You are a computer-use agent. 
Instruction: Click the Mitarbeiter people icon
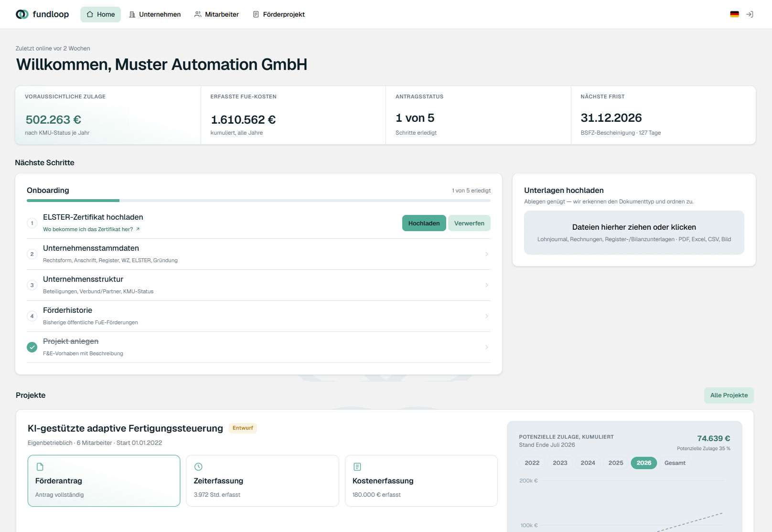point(198,14)
